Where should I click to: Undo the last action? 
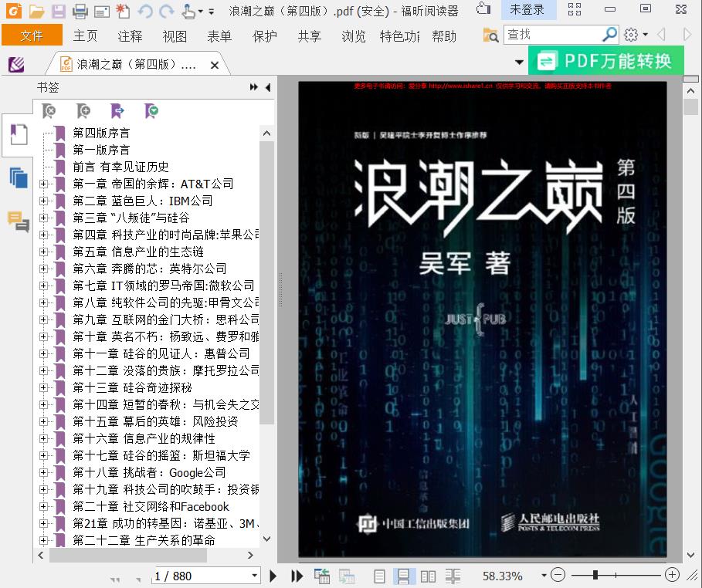(x=145, y=10)
